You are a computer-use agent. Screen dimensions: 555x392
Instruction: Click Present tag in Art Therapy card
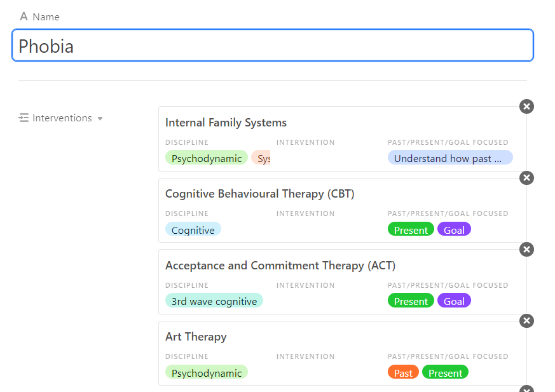[x=445, y=372]
